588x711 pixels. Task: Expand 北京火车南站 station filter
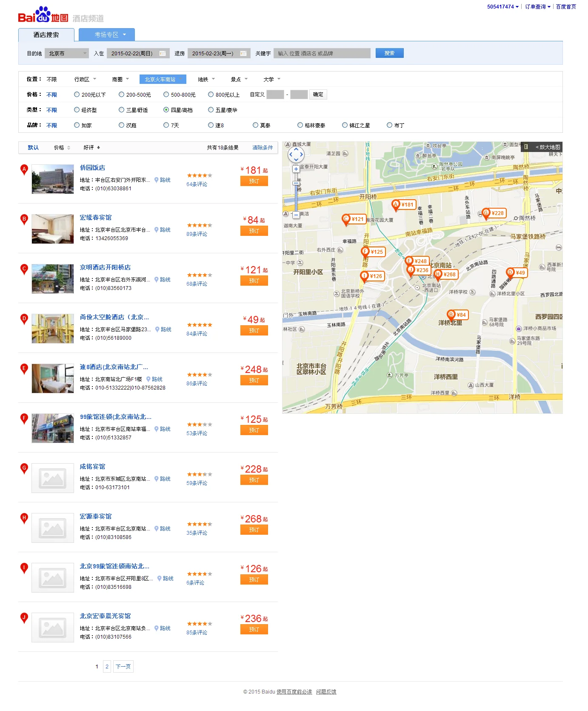pos(163,80)
